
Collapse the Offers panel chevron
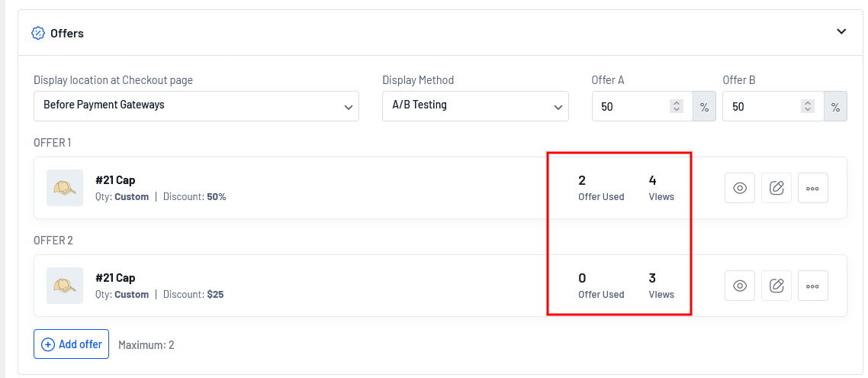click(841, 32)
